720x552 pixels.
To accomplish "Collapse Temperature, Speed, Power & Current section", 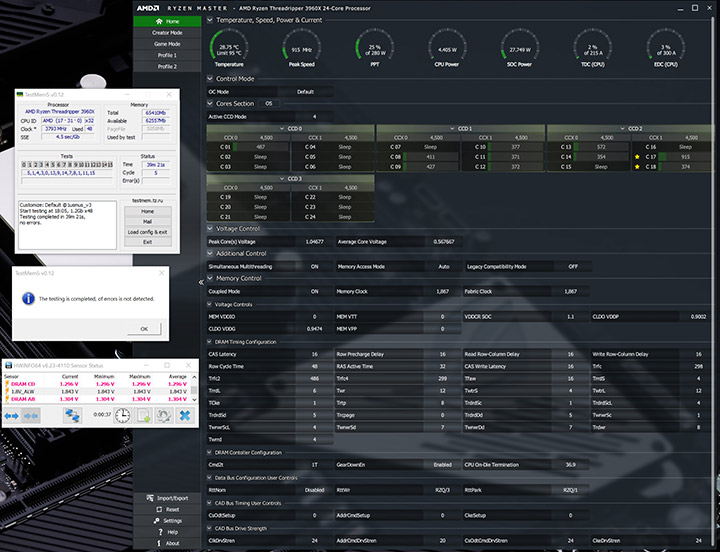I will pos(210,20).
